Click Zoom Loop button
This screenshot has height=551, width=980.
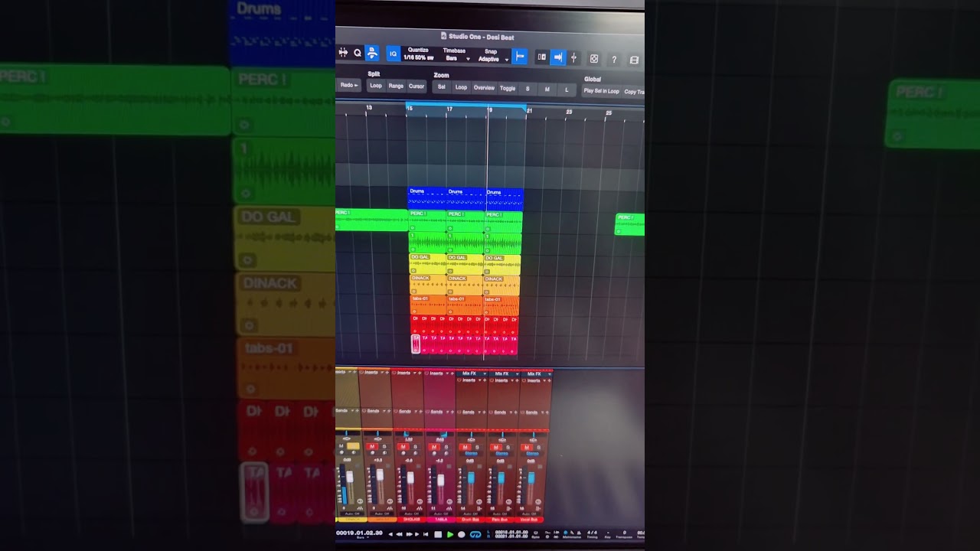[461, 87]
